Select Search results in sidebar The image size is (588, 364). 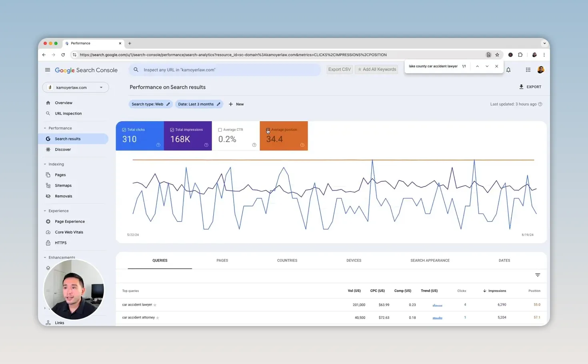(x=68, y=139)
